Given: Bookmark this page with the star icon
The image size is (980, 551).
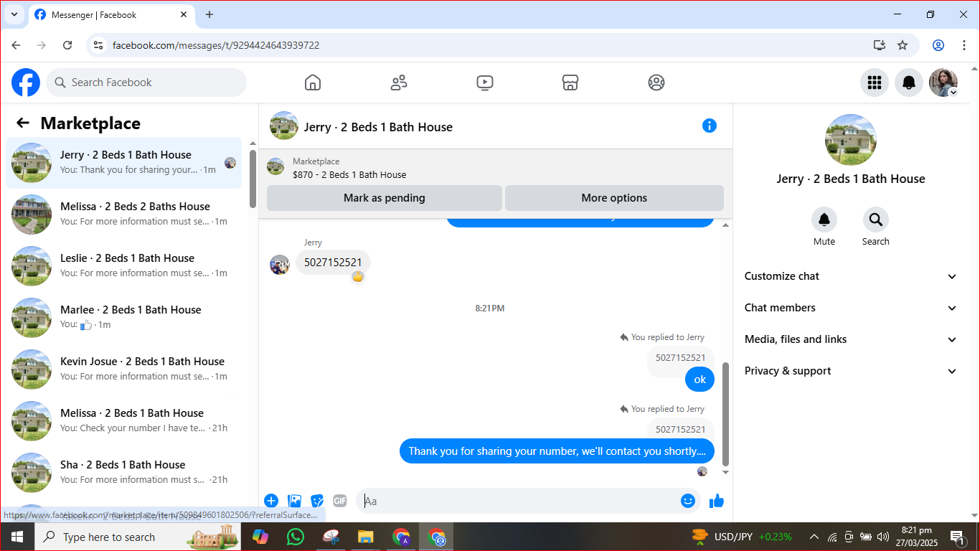Looking at the screenshot, I should point(903,45).
